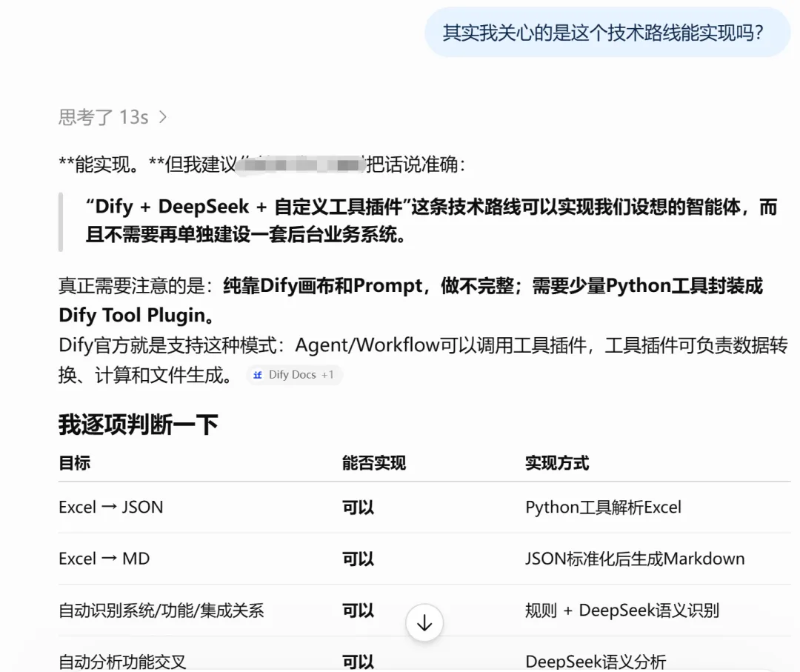The height and width of the screenshot is (672, 800).
Task: Click the bold text 纯靠Dify画布和Prompt
Action: 324,286
